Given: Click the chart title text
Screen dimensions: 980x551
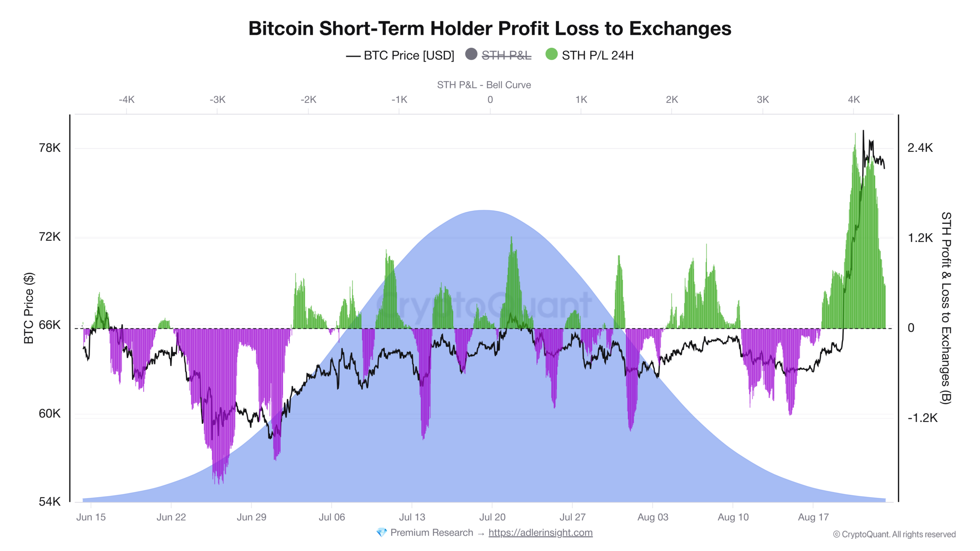Looking at the screenshot, I should click(490, 28).
